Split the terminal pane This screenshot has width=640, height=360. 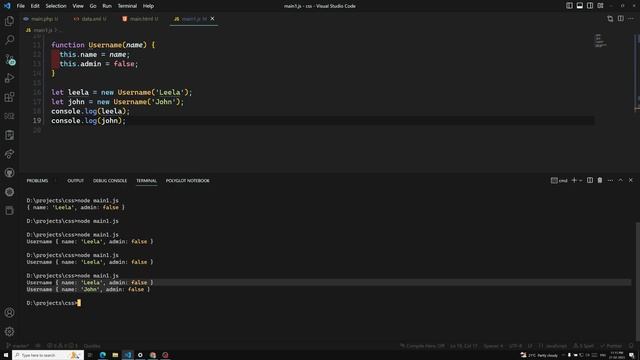pos(590,180)
